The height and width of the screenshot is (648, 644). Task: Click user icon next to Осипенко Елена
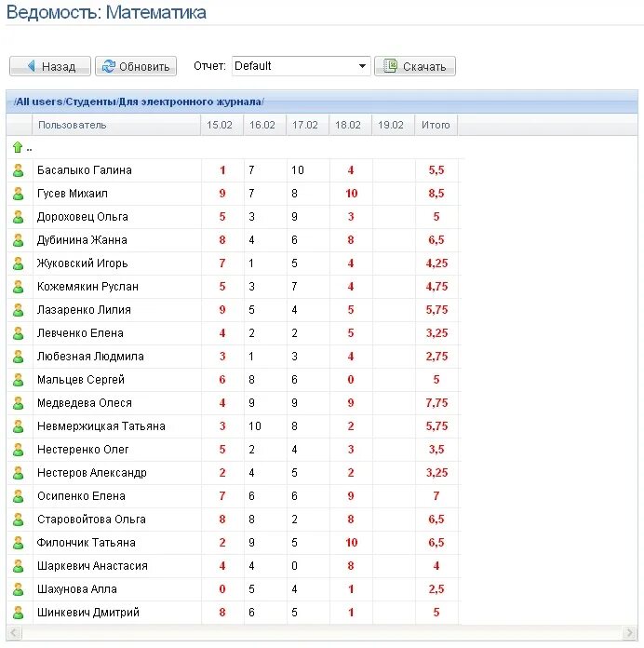click(19, 496)
